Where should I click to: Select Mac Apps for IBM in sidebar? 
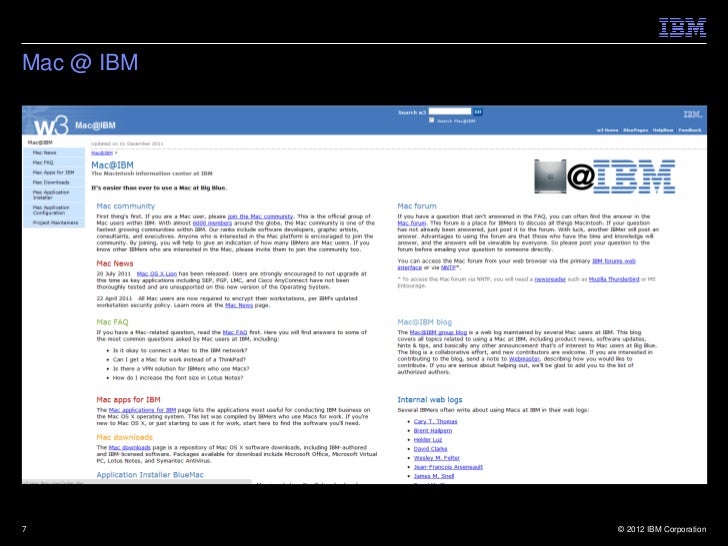pos(53,172)
